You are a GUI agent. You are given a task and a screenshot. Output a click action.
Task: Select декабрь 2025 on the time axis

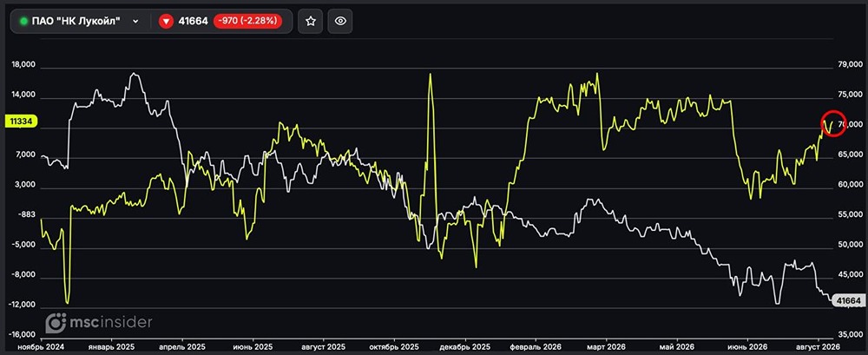click(465, 346)
